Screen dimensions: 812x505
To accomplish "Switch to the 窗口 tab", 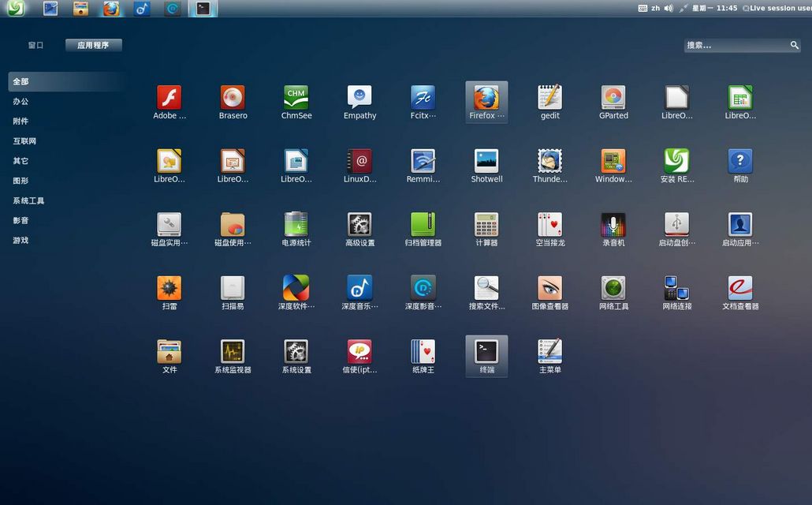I will [x=36, y=46].
